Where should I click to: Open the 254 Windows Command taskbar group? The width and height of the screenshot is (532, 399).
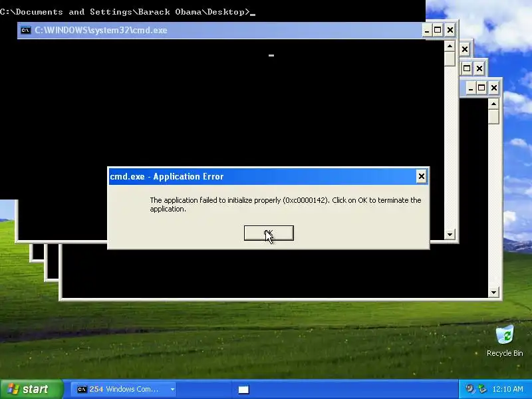pos(124,389)
